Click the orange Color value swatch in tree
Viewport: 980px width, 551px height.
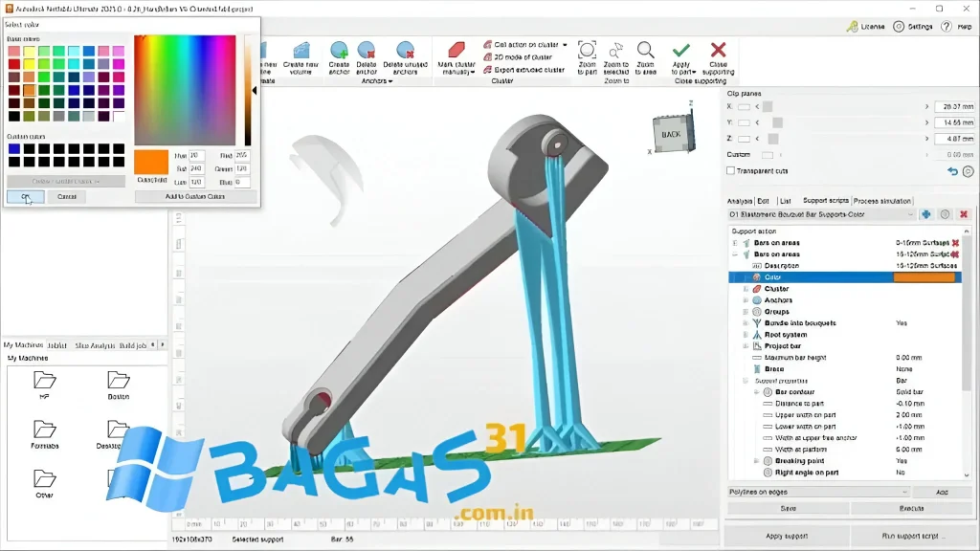924,277
